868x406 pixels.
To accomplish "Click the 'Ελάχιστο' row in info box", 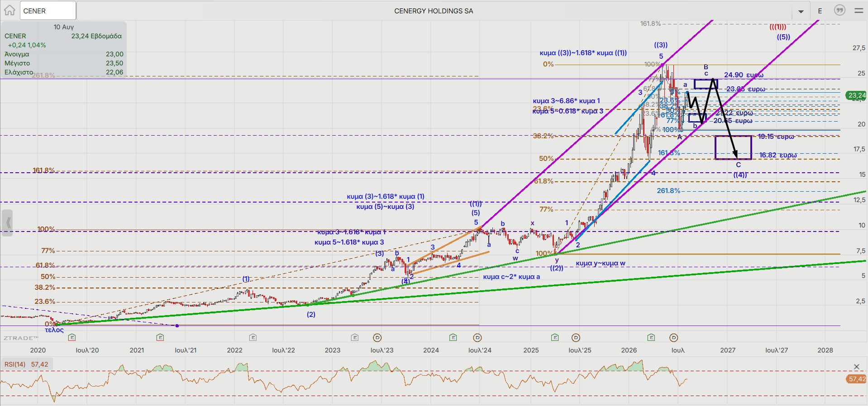I will (64, 72).
